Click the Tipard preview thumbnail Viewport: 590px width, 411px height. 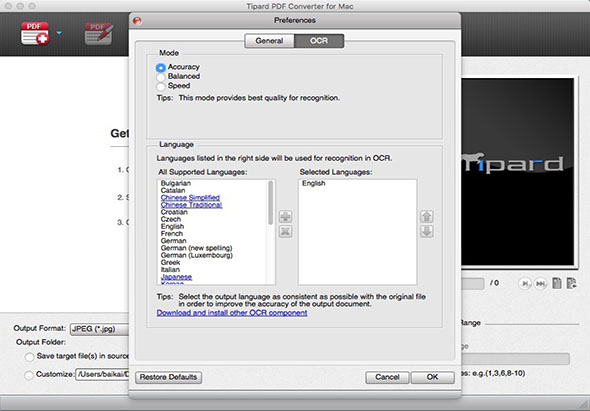tap(518, 172)
